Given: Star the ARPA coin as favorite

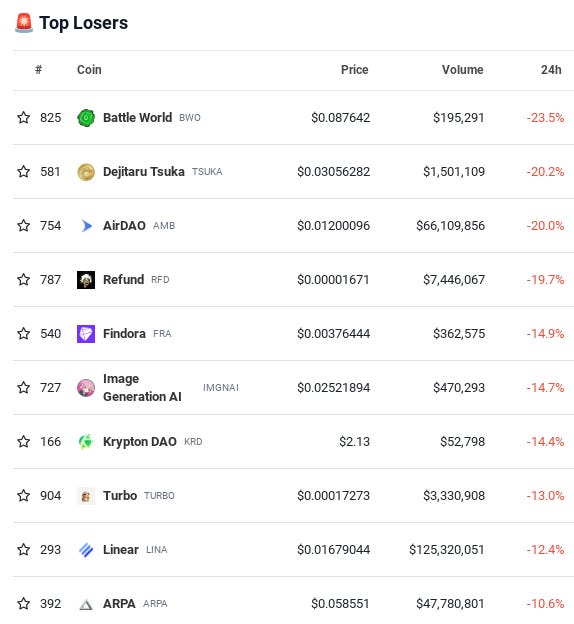Looking at the screenshot, I should pyautogui.click(x=23, y=603).
